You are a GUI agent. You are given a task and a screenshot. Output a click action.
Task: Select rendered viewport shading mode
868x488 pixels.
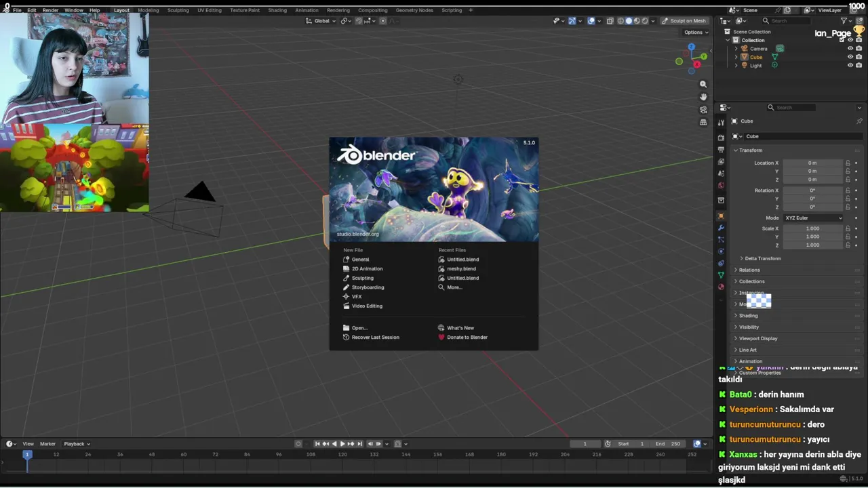[x=645, y=21]
